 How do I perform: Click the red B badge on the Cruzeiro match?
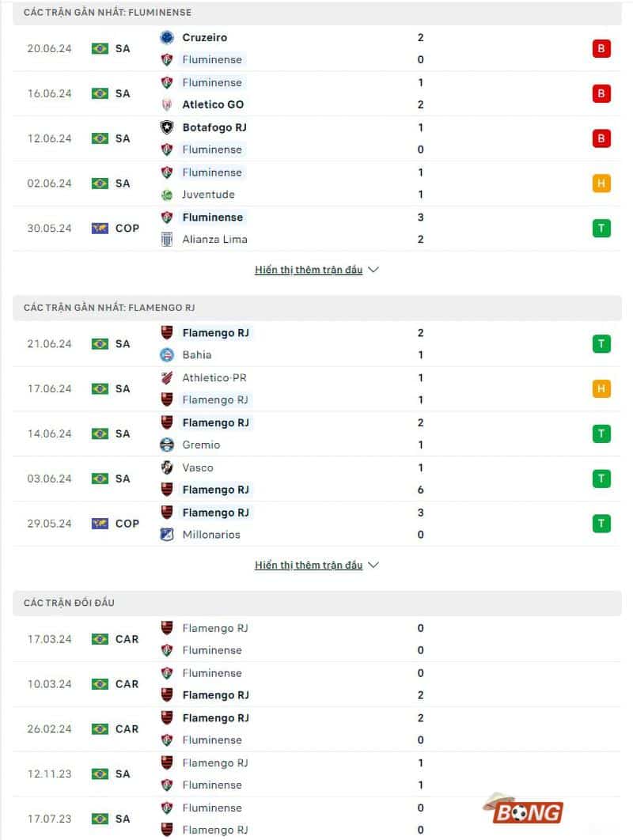[601, 48]
